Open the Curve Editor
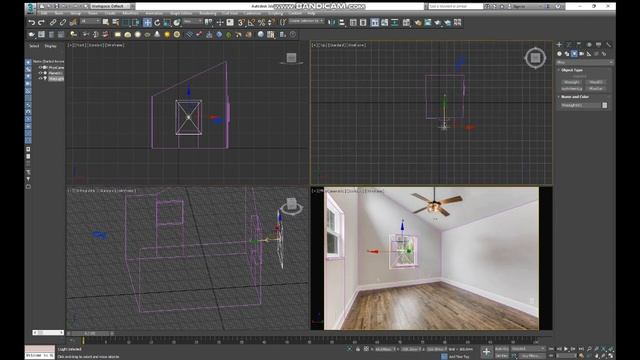This screenshot has height=360, width=640. coord(384,22)
